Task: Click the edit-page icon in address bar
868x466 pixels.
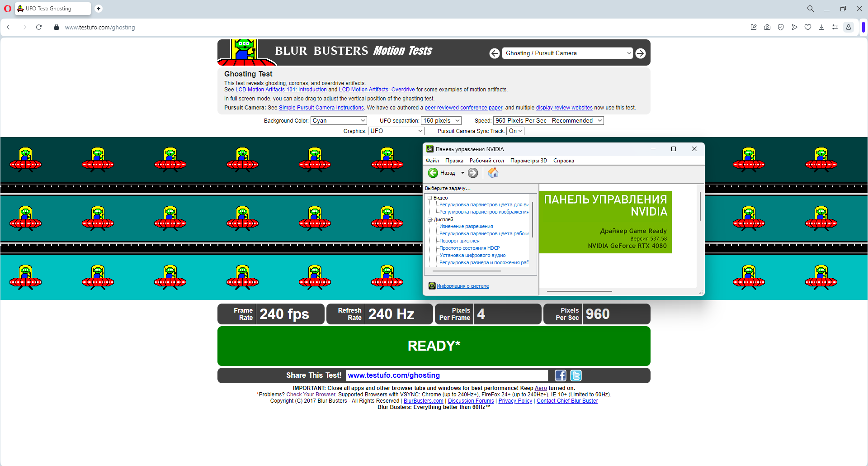Action: tap(754, 27)
